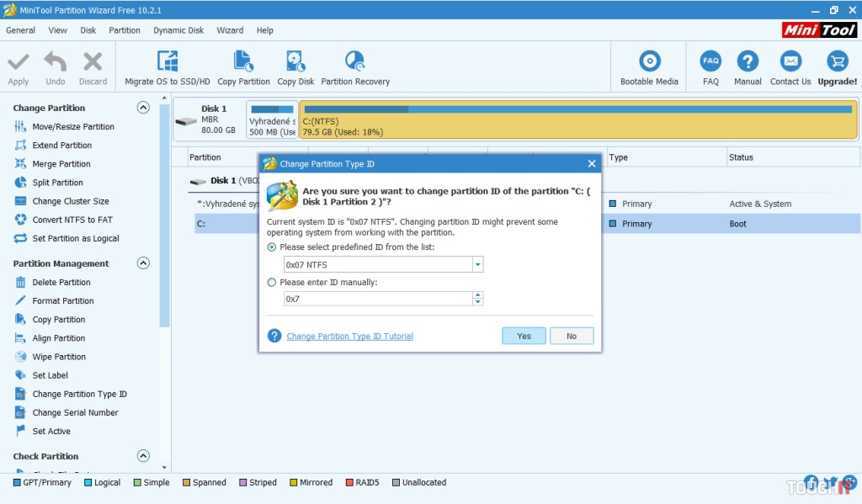Click the Upgrade cart icon
Image resolution: width=862 pixels, height=504 pixels.
(x=837, y=62)
